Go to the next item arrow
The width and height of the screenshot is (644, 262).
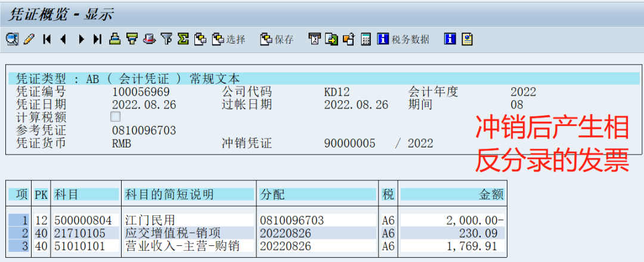[81, 39]
